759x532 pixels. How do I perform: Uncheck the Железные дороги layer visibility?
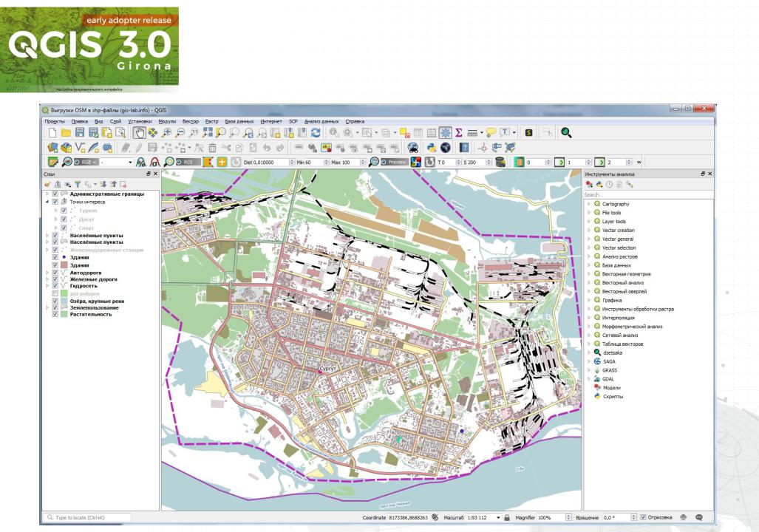[x=55, y=279]
